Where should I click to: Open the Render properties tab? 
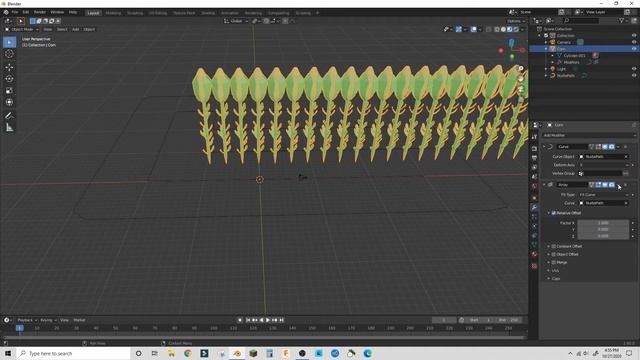click(x=534, y=149)
